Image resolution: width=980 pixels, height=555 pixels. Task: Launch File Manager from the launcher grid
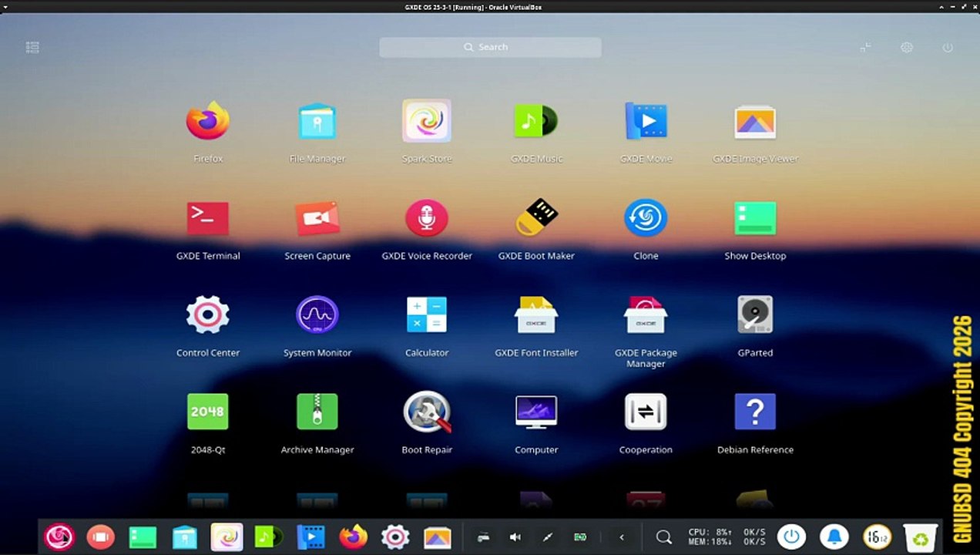point(317,122)
